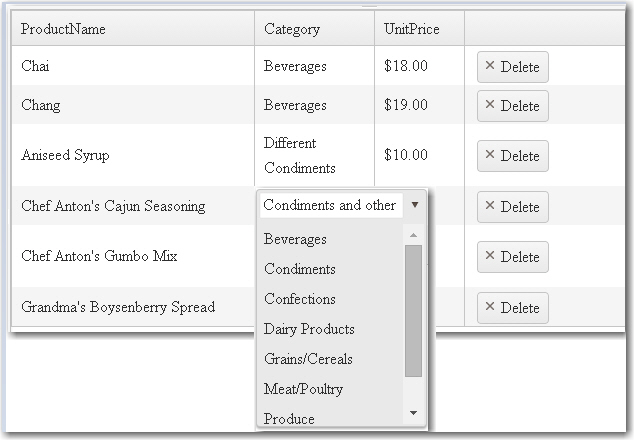Delete the Aniseed Syrup row

(512, 156)
